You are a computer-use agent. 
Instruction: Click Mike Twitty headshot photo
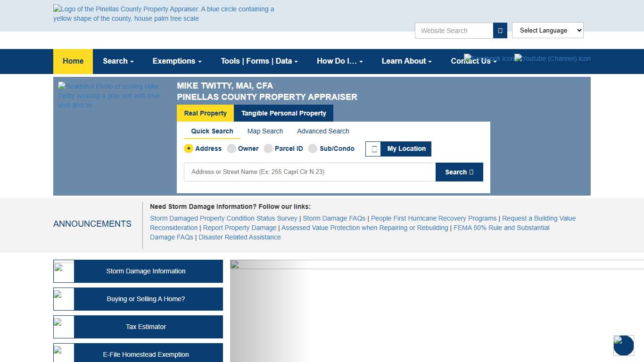[109, 96]
